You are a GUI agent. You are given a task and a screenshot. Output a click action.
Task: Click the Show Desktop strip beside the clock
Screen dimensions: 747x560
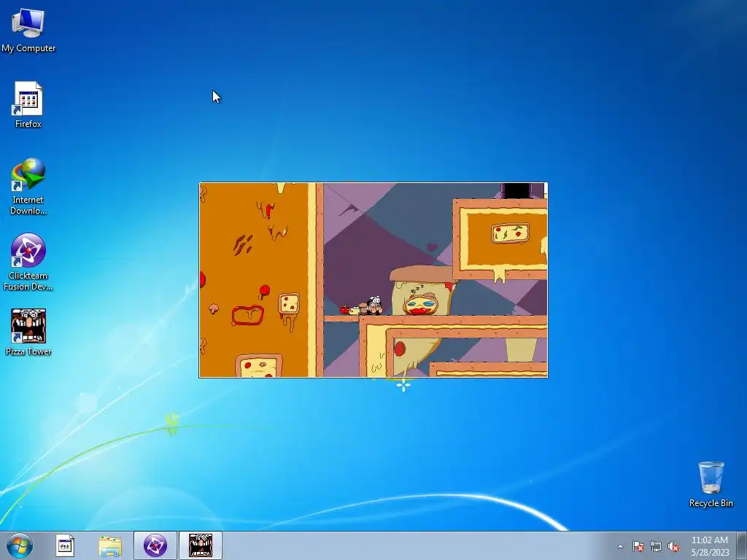742,545
